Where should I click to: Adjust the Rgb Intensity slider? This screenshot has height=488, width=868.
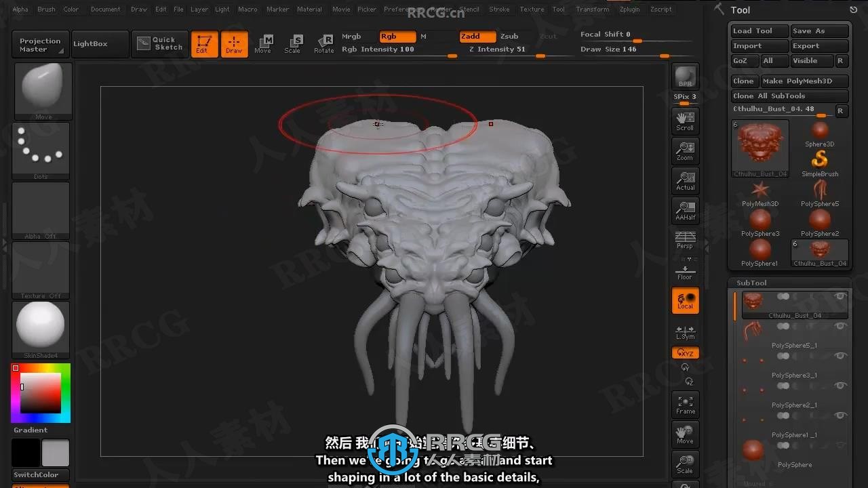tap(398, 50)
